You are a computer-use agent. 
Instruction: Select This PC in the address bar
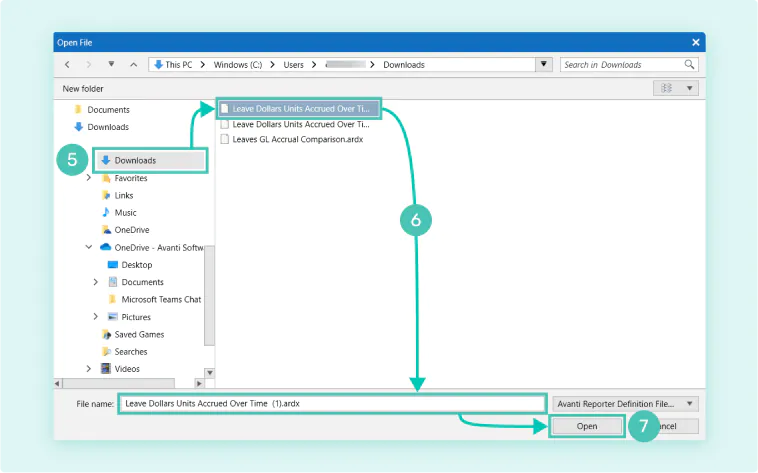tap(178, 64)
